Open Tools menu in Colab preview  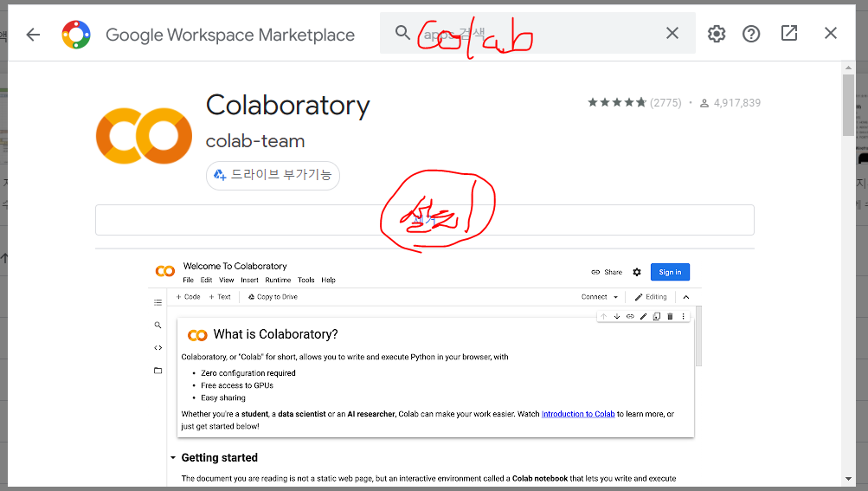[x=306, y=280]
